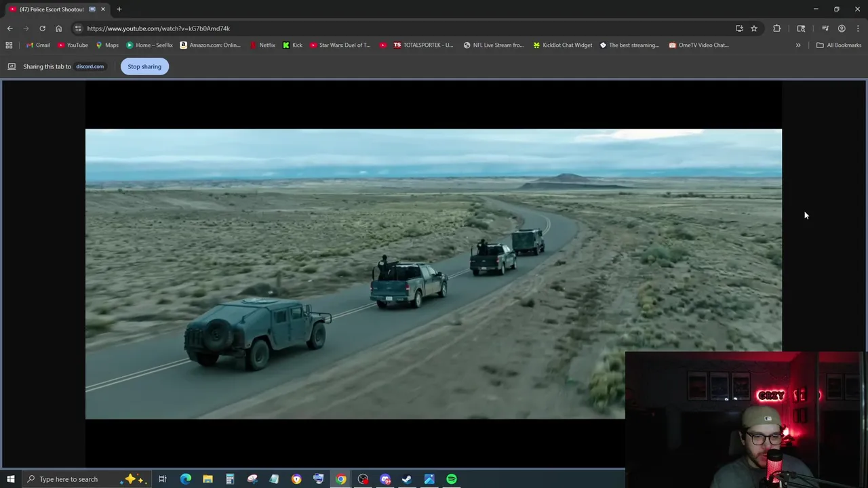Open the Gmail bookmark
The image size is (868, 488).
[x=38, y=45]
